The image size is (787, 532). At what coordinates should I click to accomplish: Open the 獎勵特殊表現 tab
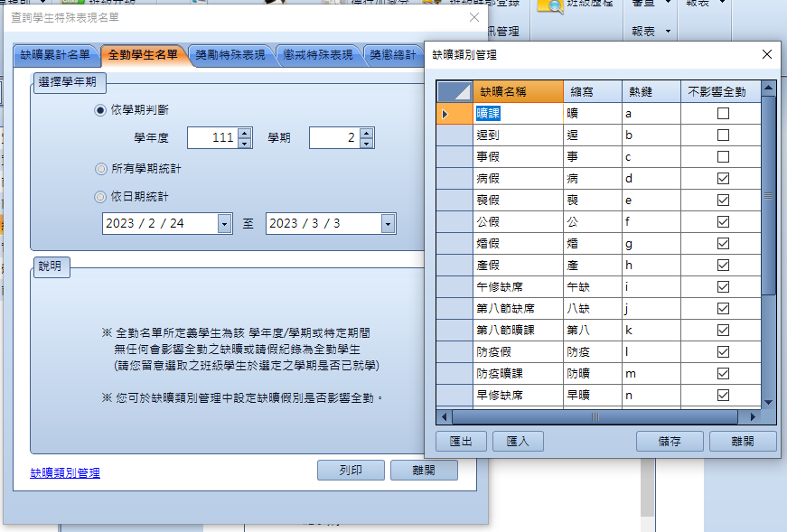click(231, 55)
